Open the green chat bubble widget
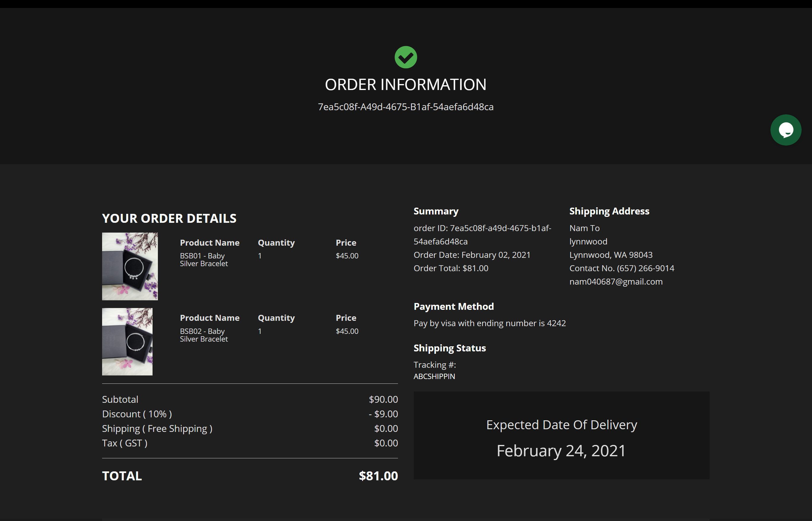Viewport: 812px width, 521px height. (x=785, y=130)
